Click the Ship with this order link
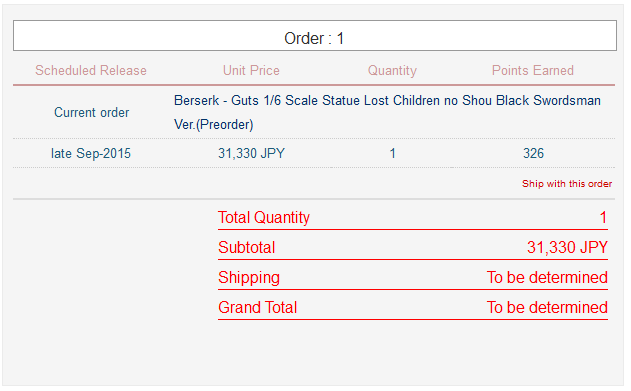 click(567, 184)
